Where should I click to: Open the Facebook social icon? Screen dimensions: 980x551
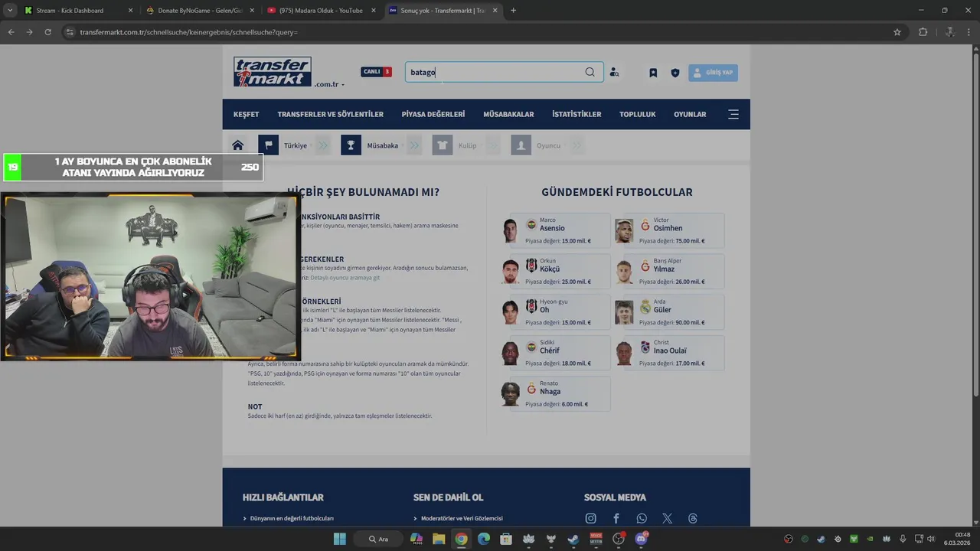(616, 518)
